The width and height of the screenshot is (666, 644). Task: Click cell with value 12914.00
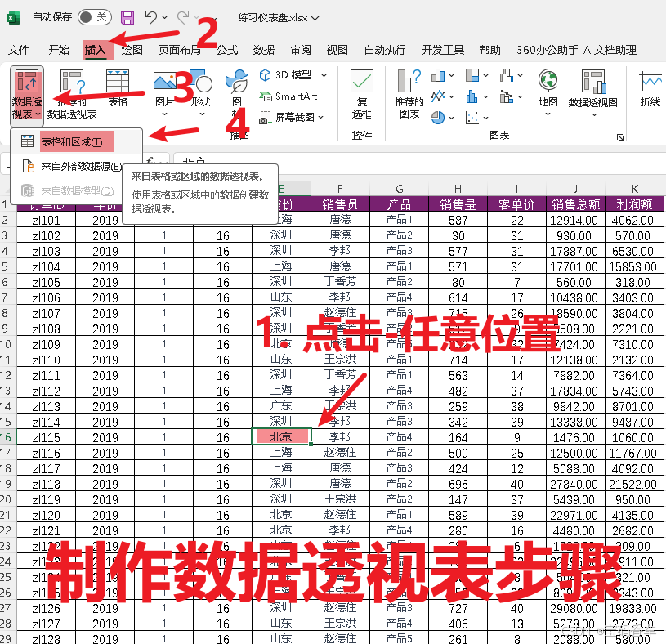coord(574,220)
